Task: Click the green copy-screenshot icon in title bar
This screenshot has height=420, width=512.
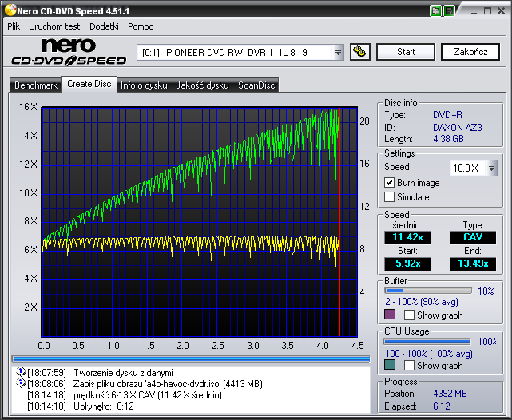Action: coord(435,10)
